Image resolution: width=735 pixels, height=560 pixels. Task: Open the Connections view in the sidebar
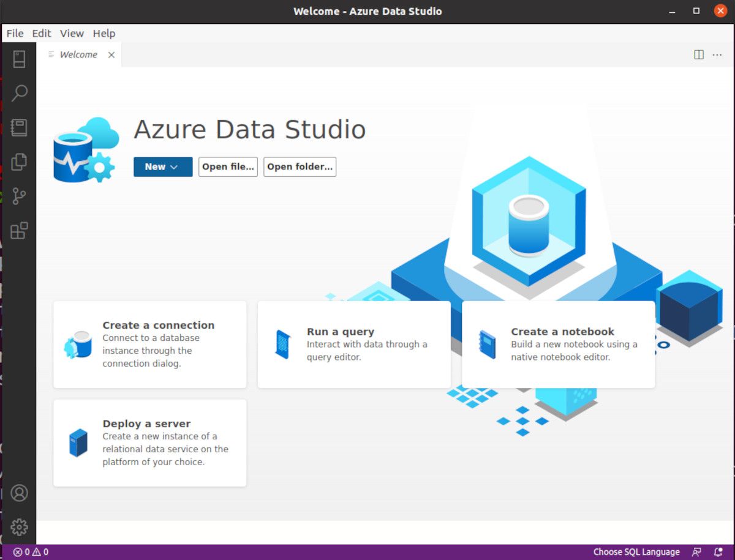19,59
